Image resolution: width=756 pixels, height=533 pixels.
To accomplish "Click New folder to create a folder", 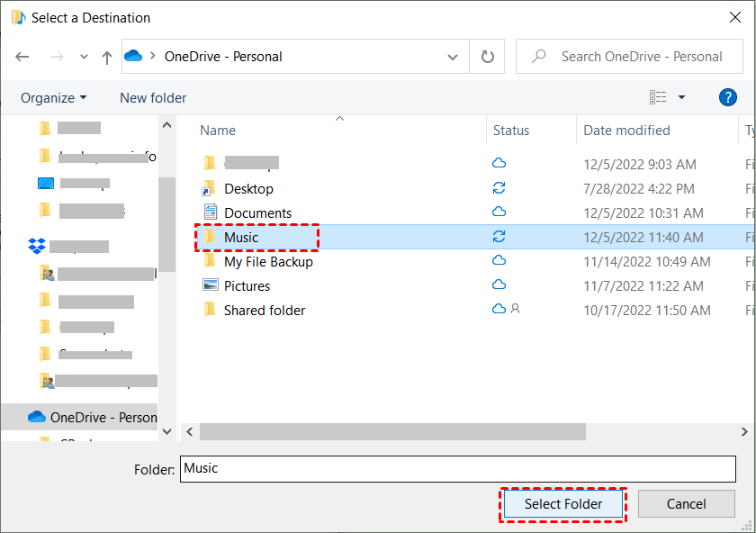I will coord(152,97).
